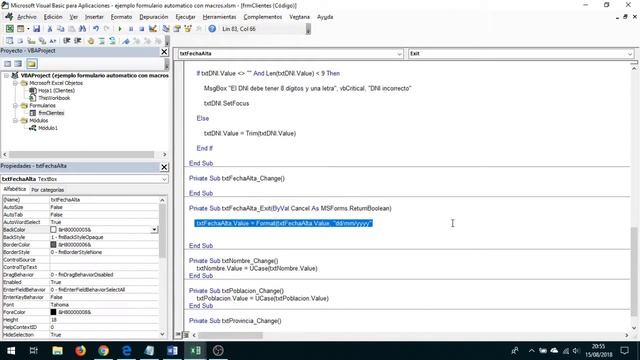640x360 pixels.
Task: Click the Reset (stop) icon
Action: point(142,29)
